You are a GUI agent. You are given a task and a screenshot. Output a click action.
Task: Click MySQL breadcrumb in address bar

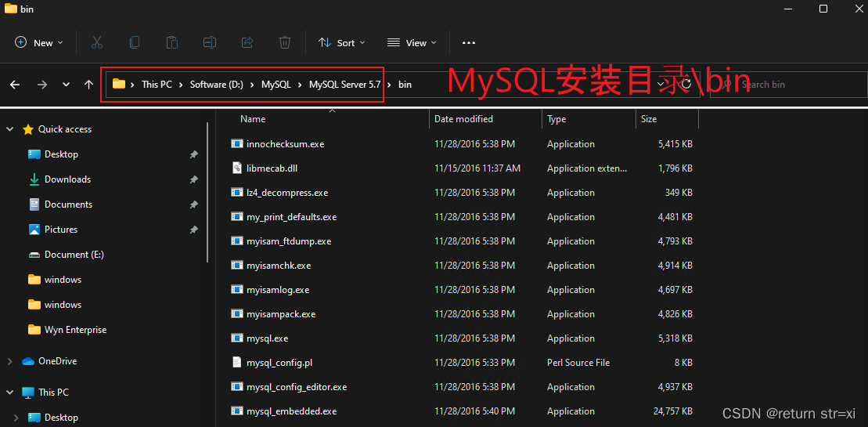point(276,85)
